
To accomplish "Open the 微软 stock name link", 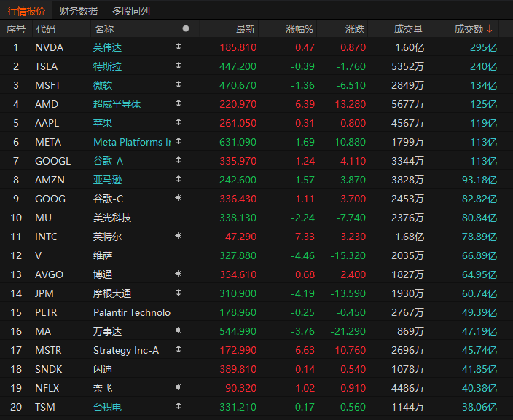I will coord(103,86).
